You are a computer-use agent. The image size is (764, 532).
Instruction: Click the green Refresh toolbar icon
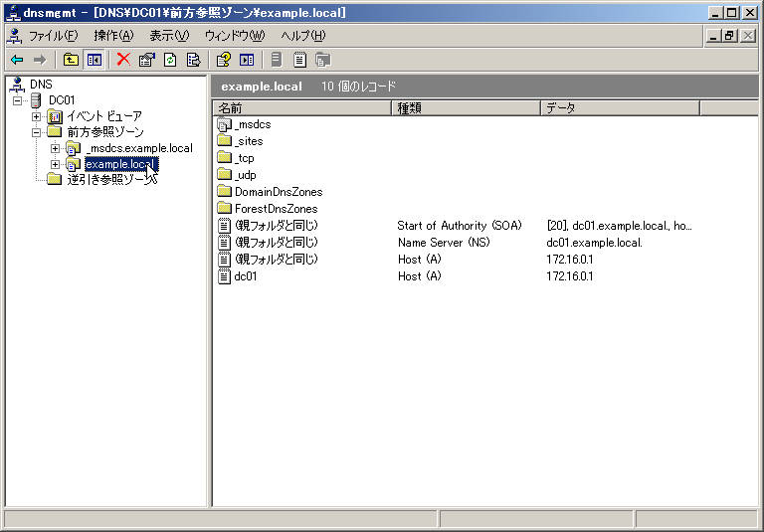coord(170,60)
